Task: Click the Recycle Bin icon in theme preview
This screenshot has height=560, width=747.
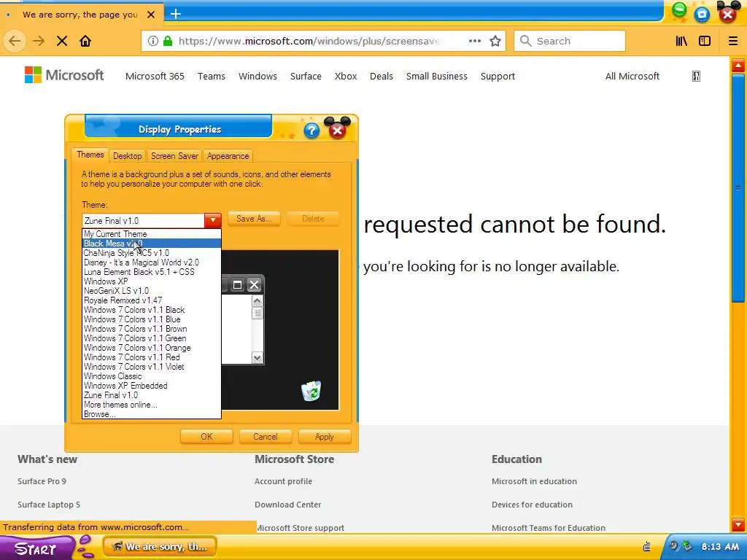Action: click(311, 391)
